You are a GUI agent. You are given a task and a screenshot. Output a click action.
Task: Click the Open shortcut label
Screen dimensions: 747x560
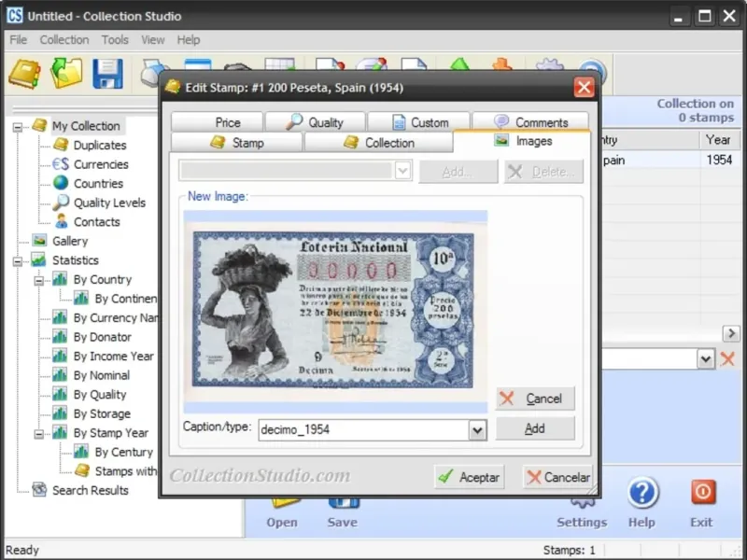(x=282, y=523)
